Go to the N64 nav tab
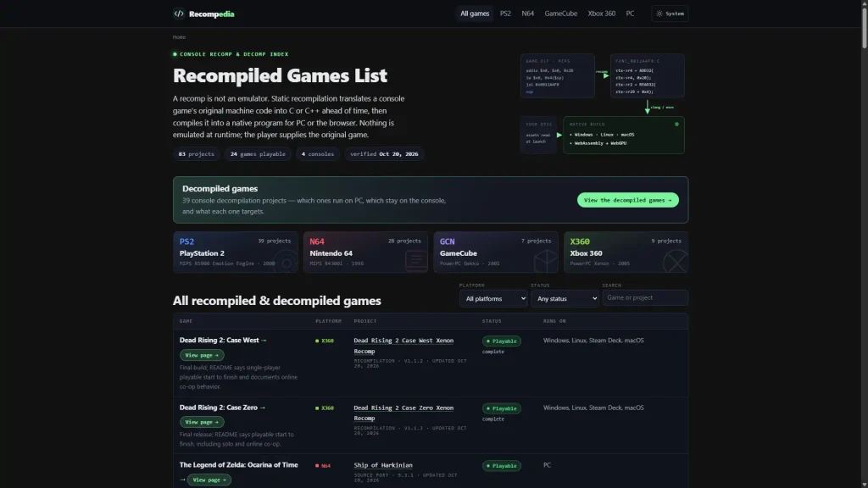The width and height of the screenshot is (868, 488). pos(527,14)
